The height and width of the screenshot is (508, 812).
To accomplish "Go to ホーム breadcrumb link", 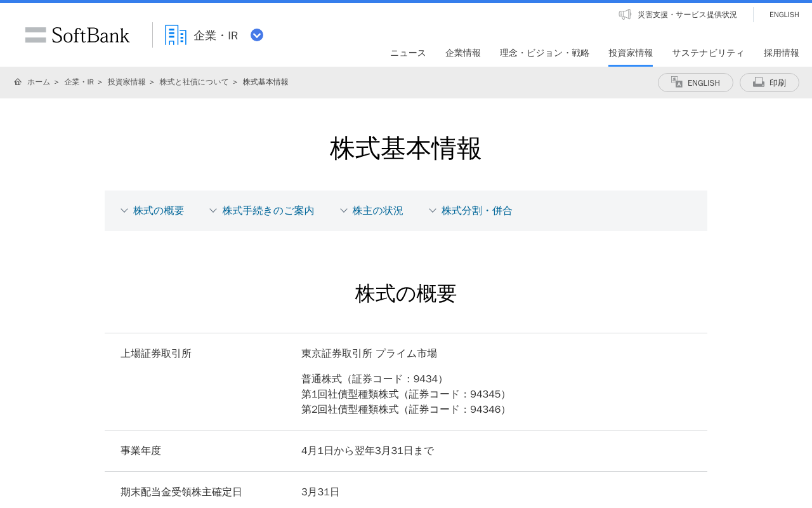I will click(x=39, y=82).
